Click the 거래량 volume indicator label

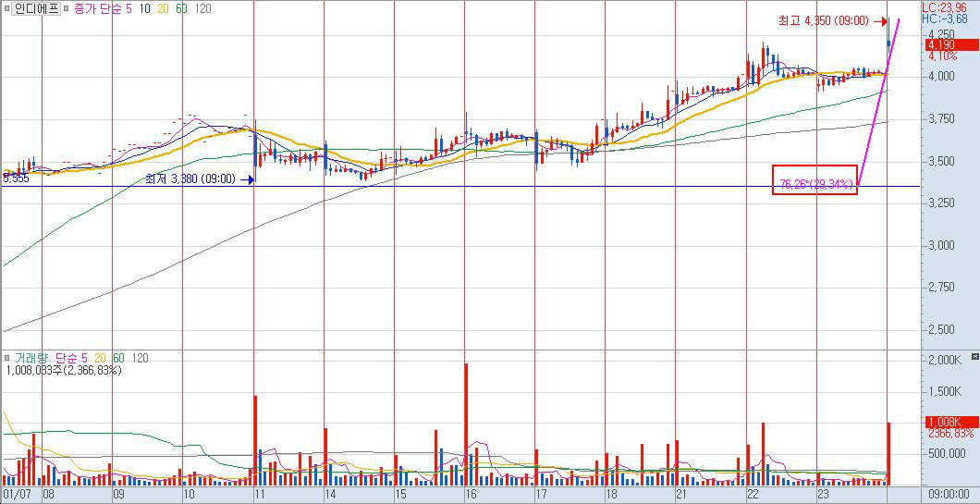click(x=31, y=358)
